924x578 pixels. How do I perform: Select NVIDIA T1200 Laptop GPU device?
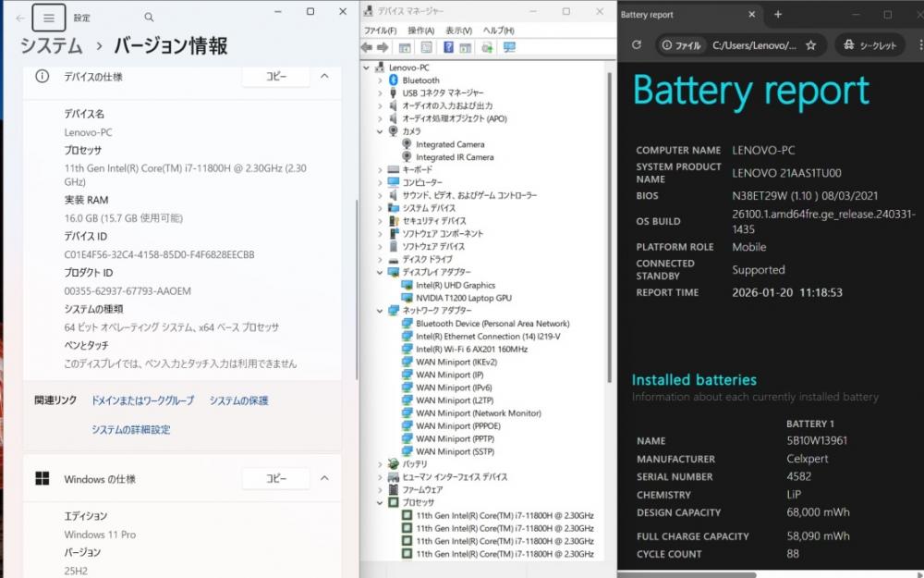463,299
